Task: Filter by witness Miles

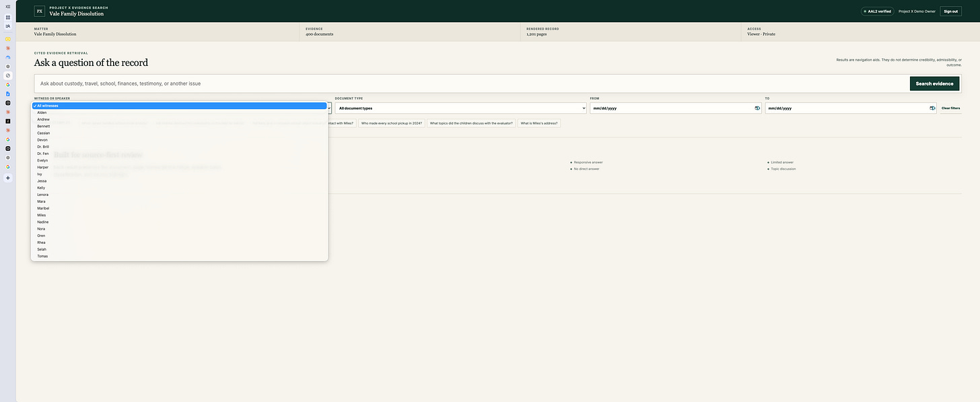Action: pos(179,215)
